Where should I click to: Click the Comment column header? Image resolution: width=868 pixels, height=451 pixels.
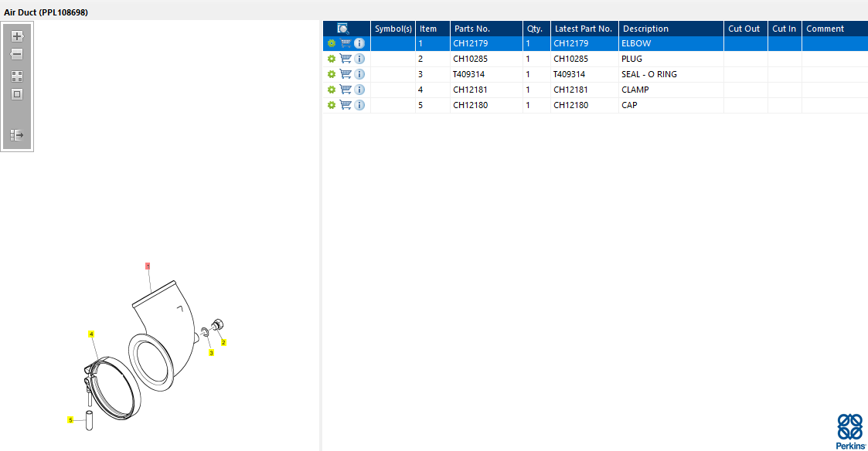(x=835, y=29)
